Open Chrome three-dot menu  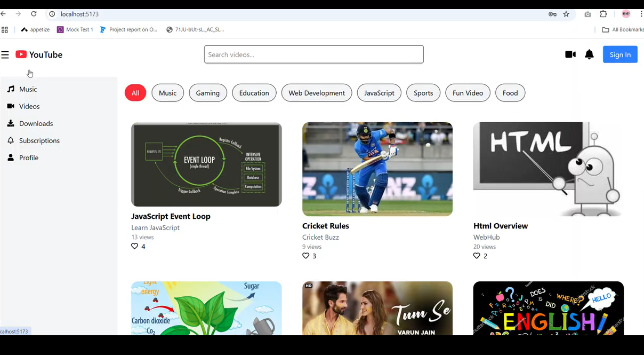pyautogui.click(x=641, y=14)
